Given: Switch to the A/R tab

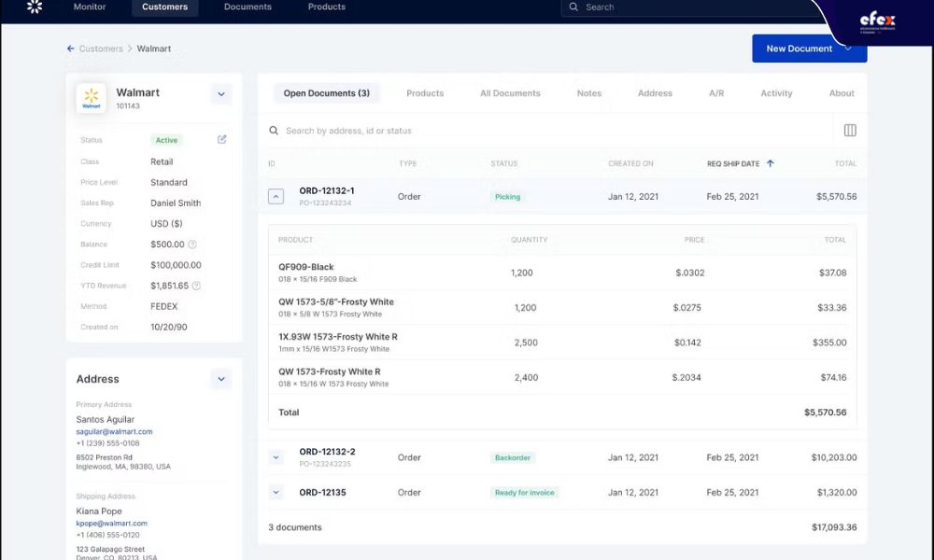Looking at the screenshot, I should coord(716,93).
